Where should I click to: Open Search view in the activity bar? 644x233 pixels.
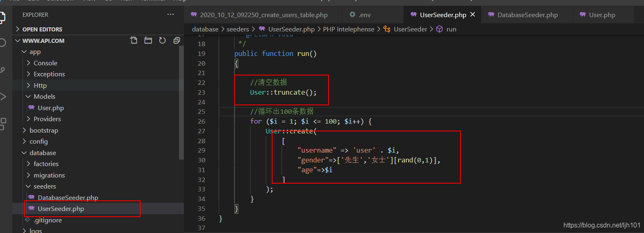2,43
